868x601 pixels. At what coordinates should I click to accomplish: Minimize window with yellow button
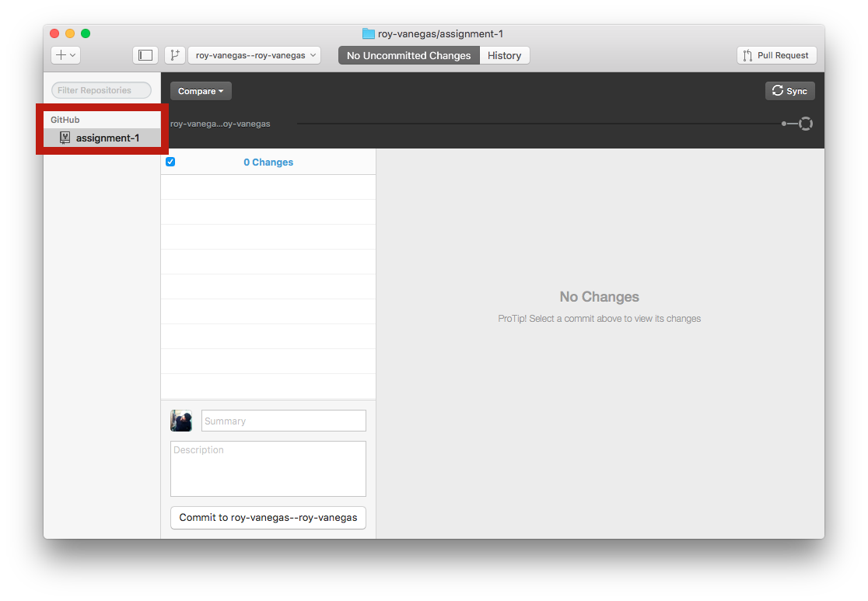(70, 33)
